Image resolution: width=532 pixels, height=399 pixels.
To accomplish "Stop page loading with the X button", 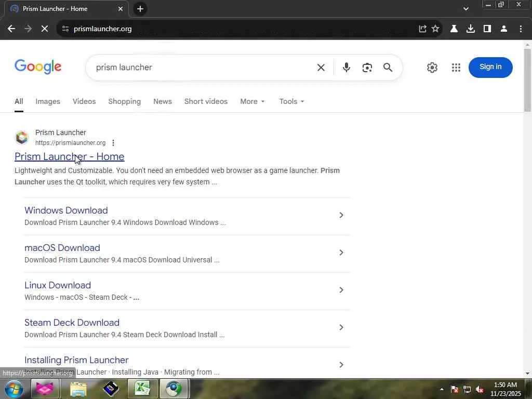I will (x=45, y=29).
